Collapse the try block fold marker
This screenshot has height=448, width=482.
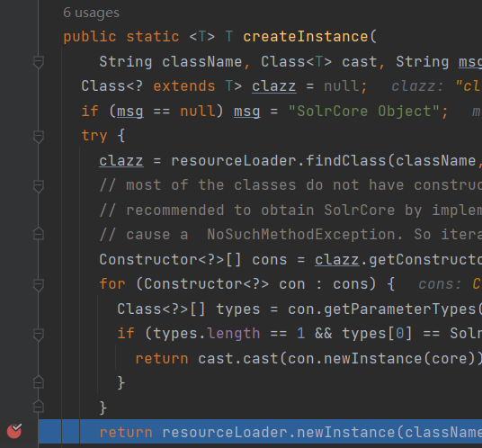pos(39,137)
